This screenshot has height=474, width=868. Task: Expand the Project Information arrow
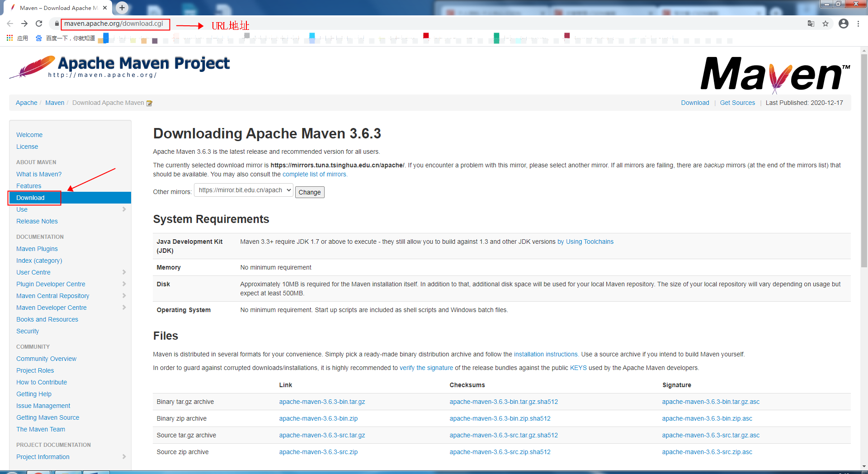click(124, 457)
